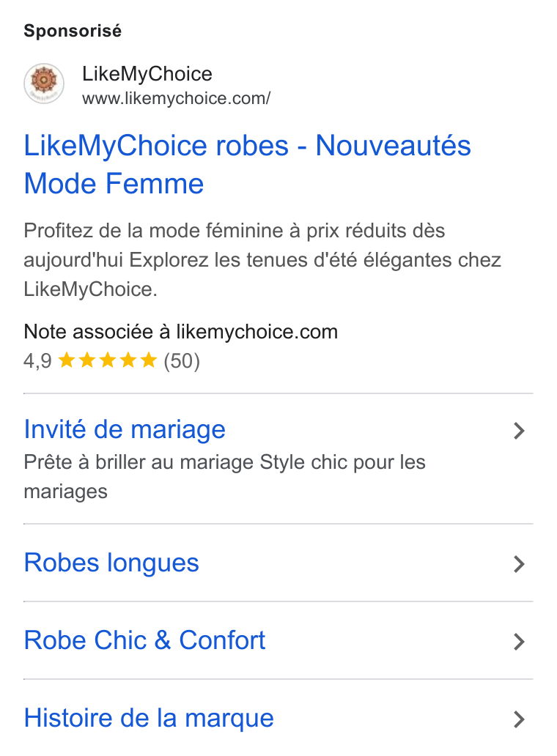The image size is (557, 756).
Task: Click the arrow beside Robe Chic & Confort
Action: (x=519, y=641)
